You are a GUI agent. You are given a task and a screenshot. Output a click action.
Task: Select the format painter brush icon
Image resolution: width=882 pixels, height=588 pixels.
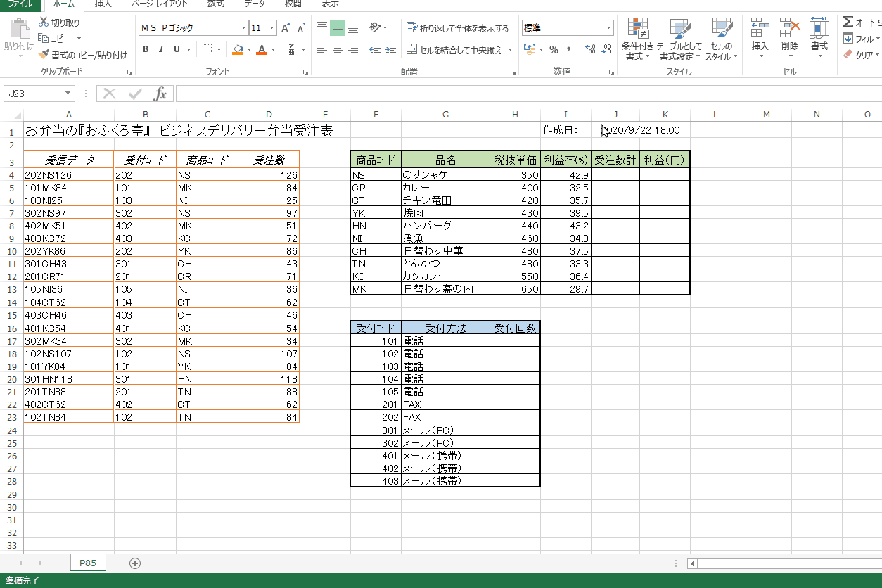point(44,54)
